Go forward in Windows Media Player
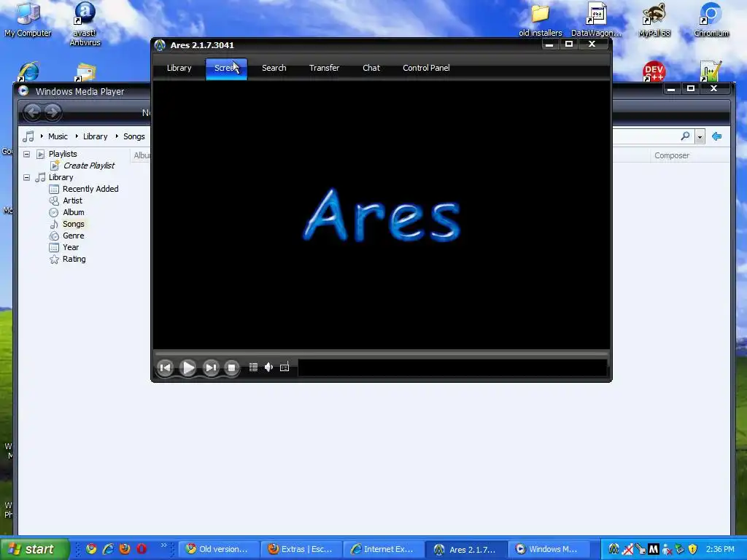Image resolution: width=747 pixels, height=560 pixels. click(53, 112)
